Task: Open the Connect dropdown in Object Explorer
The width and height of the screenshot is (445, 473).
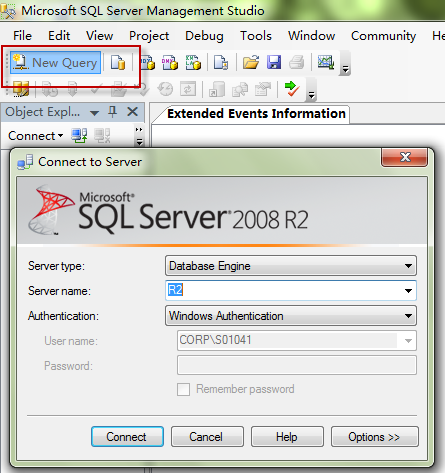Action: point(35,136)
